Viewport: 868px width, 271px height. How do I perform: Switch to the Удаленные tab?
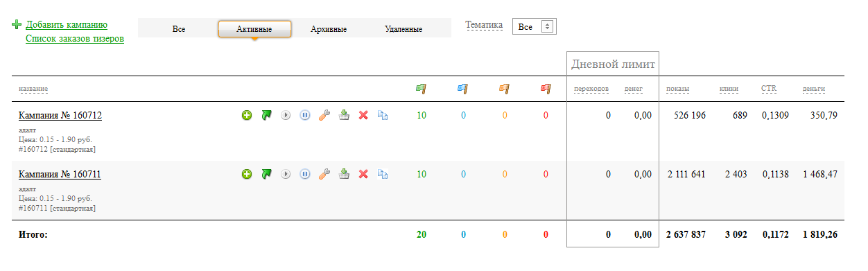(403, 29)
